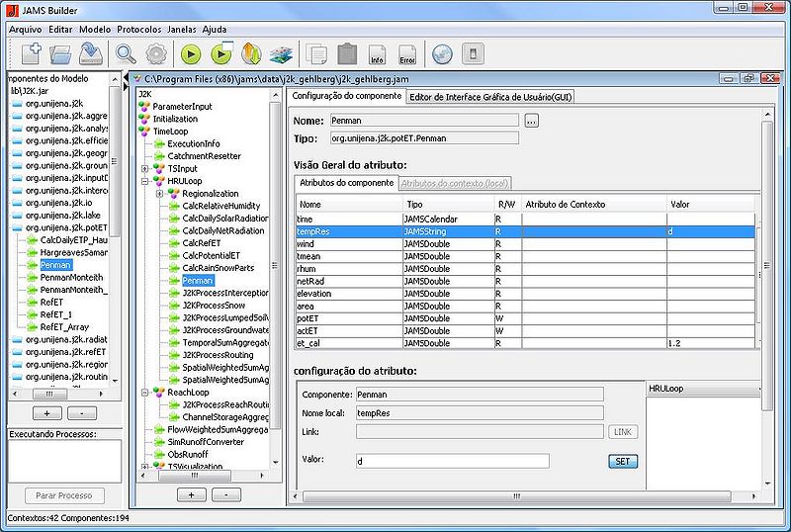Click the browse button next to Nome
The height and width of the screenshot is (532, 791).
tap(531, 121)
